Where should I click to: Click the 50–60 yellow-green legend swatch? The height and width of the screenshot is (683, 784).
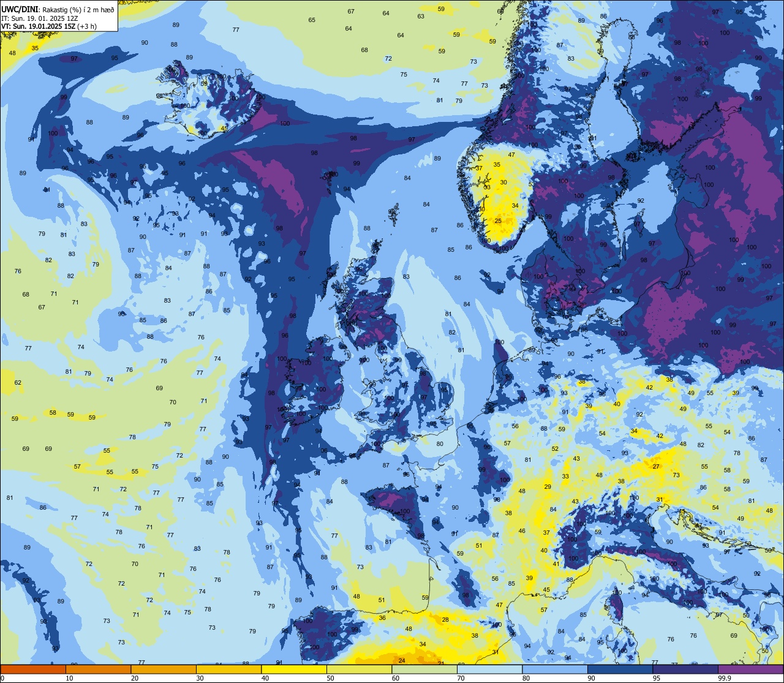(359, 669)
